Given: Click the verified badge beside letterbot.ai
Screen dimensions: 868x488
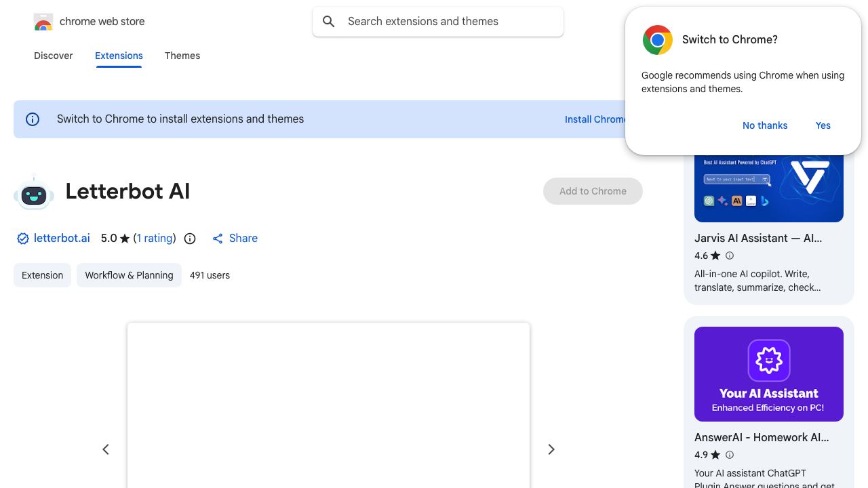Looking at the screenshot, I should point(23,239).
